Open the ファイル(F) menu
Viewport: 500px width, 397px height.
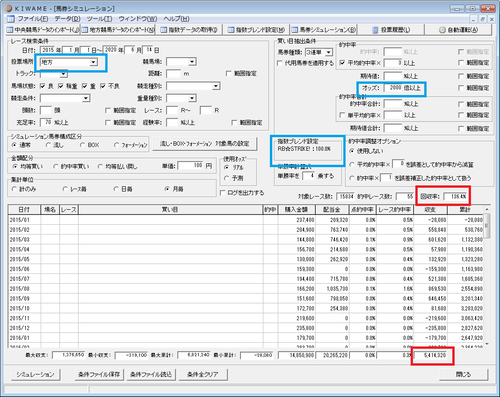pos(33,19)
